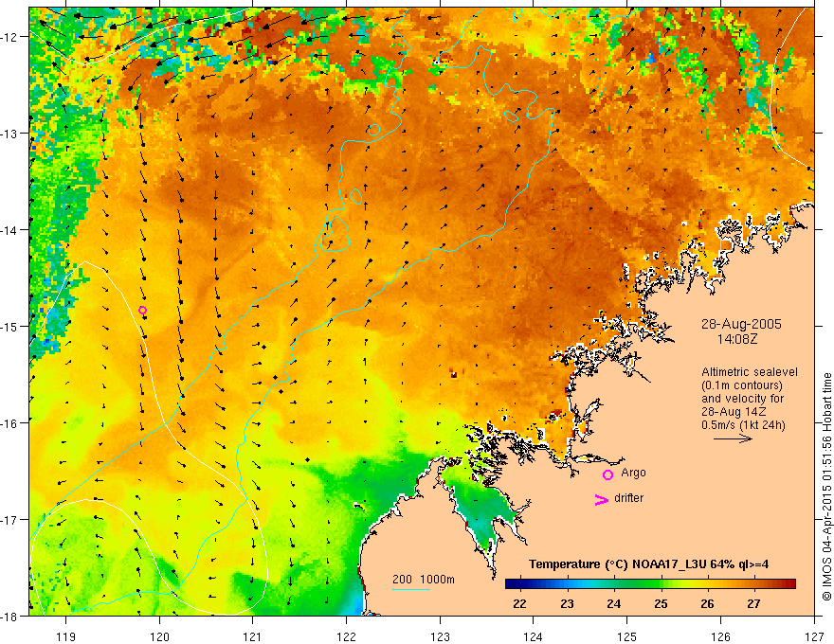Click the '-14' latitude axis label

tap(9, 230)
